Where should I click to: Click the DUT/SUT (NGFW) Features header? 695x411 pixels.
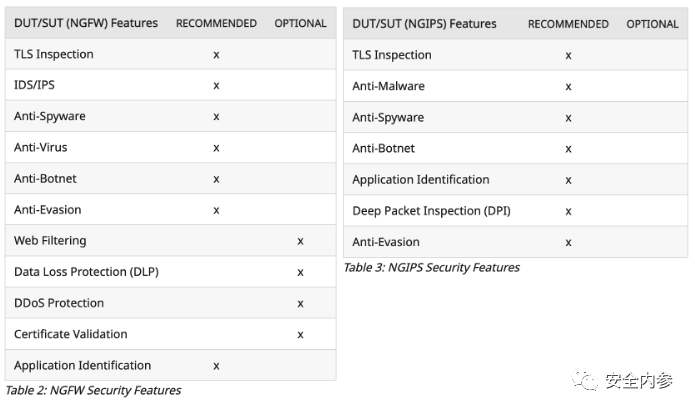[x=86, y=23]
